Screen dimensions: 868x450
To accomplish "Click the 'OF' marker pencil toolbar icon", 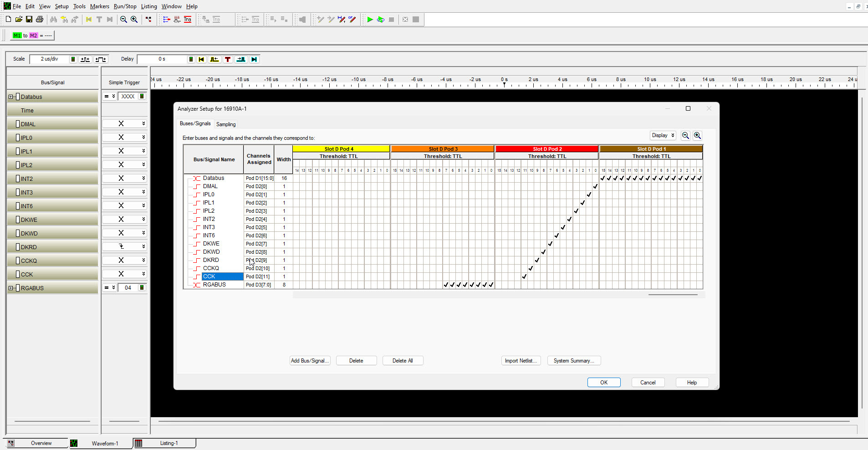I will [x=352, y=19].
